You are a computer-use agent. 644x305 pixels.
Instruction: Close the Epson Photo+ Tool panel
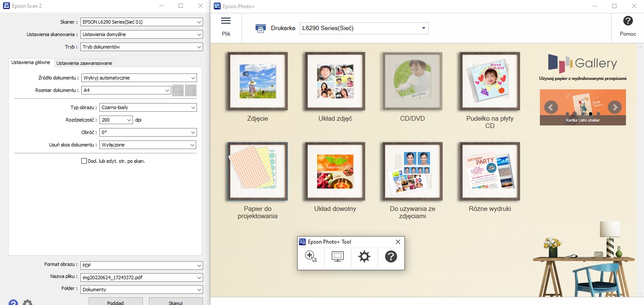tap(398, 242)
